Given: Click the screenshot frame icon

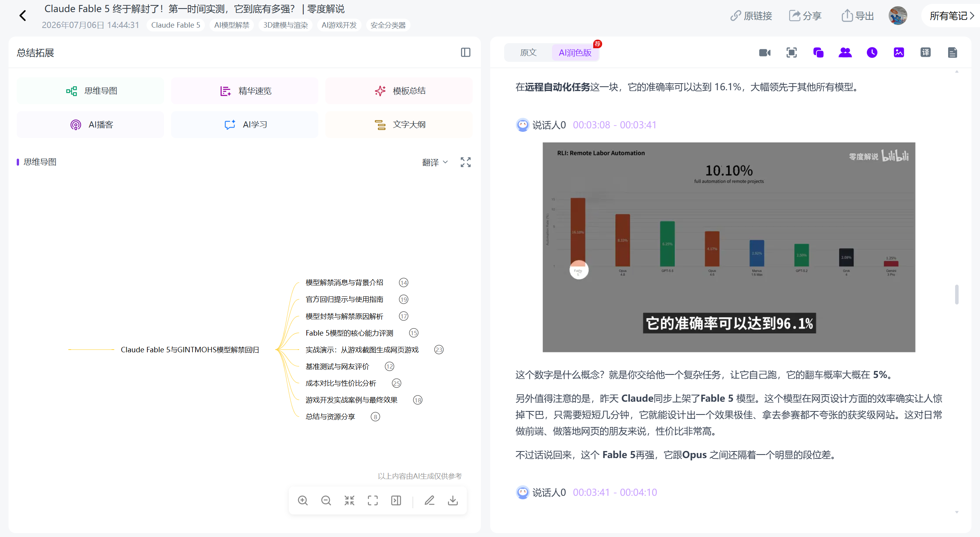Looking at the screenshot, I should [x=791, y=52].
